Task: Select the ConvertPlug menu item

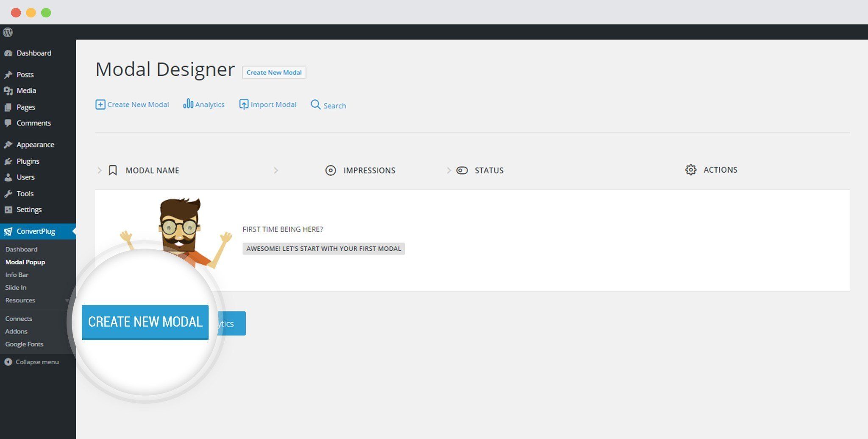Action: click(38, 232)
